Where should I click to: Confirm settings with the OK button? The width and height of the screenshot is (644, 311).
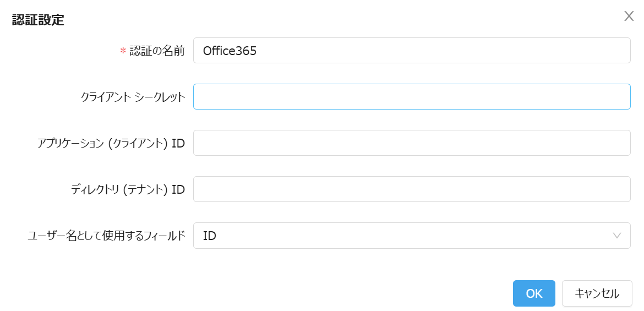coord(533,293)
